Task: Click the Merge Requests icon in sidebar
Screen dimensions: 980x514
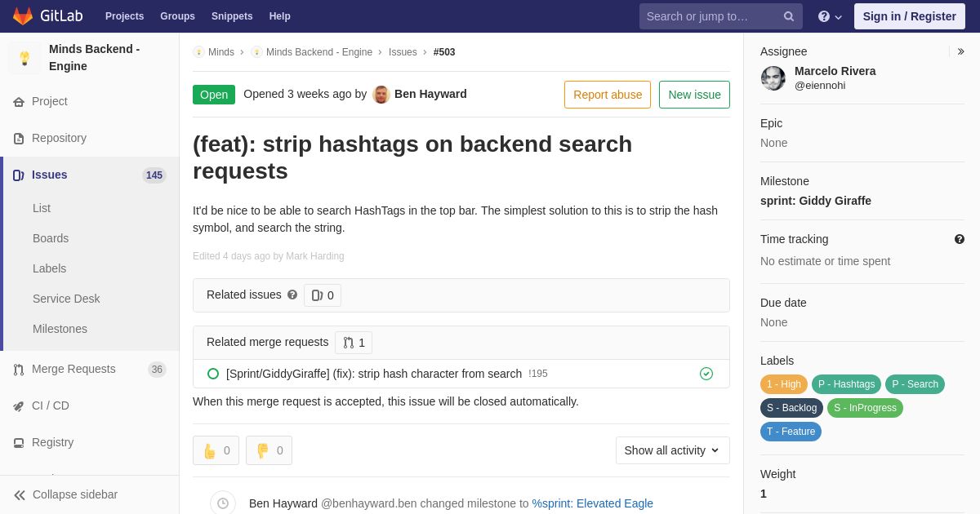Action: 19,370
